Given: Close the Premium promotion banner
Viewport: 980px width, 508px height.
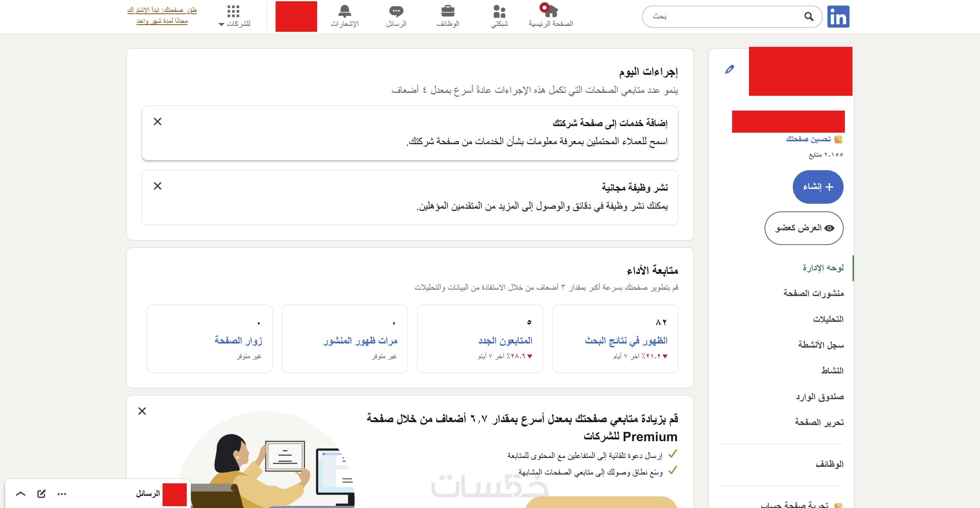Looking at the screenshot, I should pyautogui.click(x=142, y=411).
